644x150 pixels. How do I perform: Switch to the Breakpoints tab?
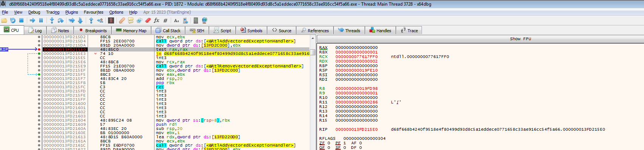93,31
